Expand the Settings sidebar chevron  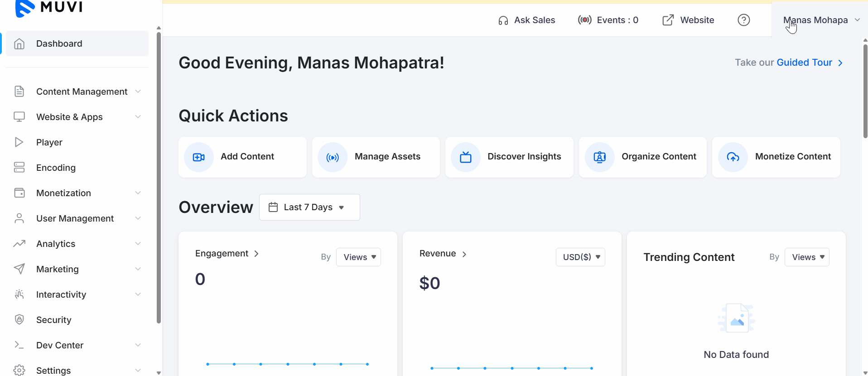pos(138,371)
